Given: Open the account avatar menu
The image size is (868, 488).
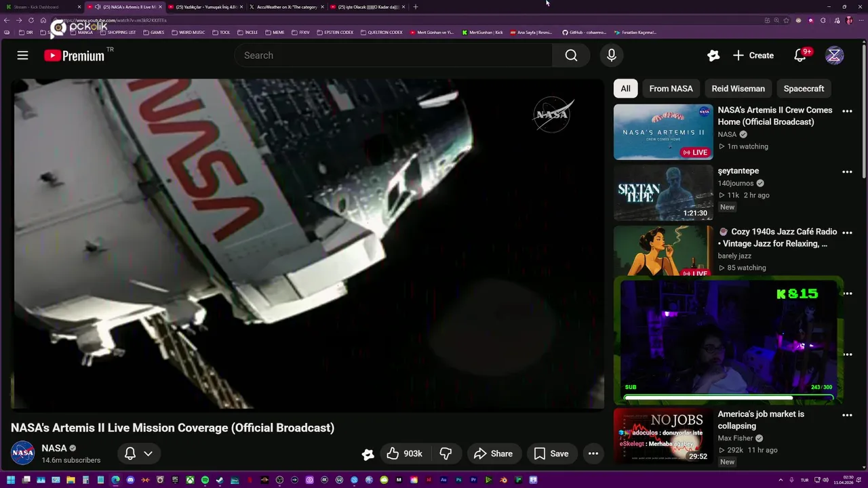Looking at the screenshot, I should click(834, 56).
